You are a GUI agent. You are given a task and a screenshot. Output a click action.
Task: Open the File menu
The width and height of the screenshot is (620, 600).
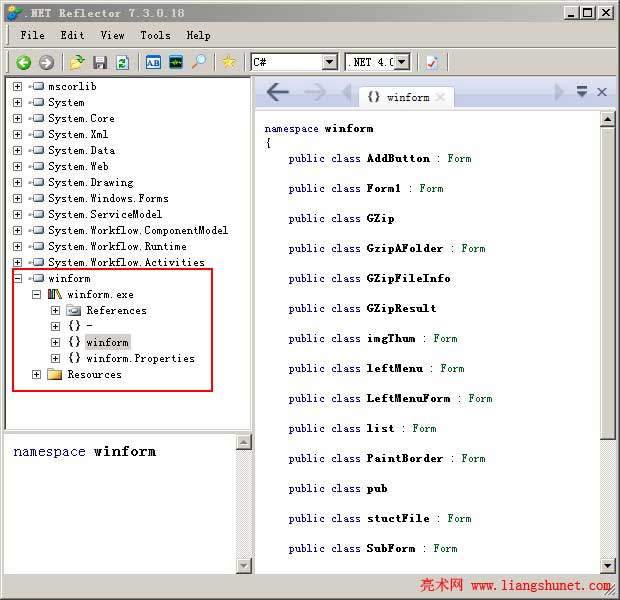pos(32,35)
